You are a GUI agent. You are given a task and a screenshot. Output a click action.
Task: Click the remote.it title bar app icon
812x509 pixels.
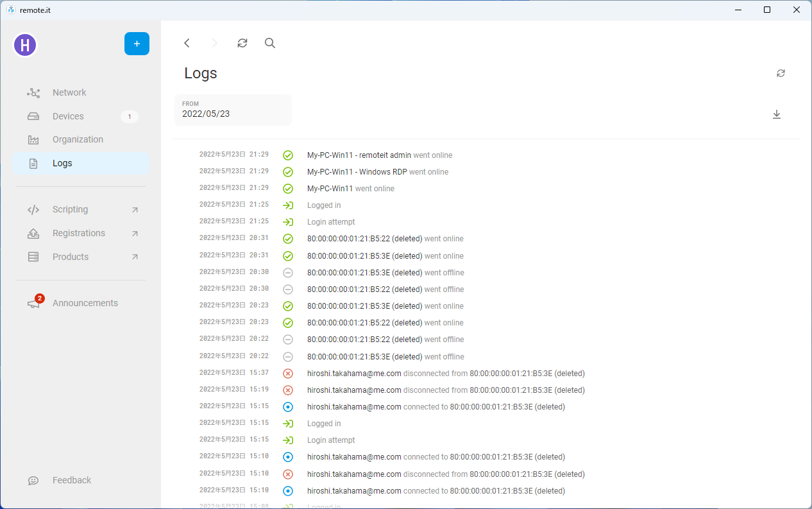(x=11, y=10)
